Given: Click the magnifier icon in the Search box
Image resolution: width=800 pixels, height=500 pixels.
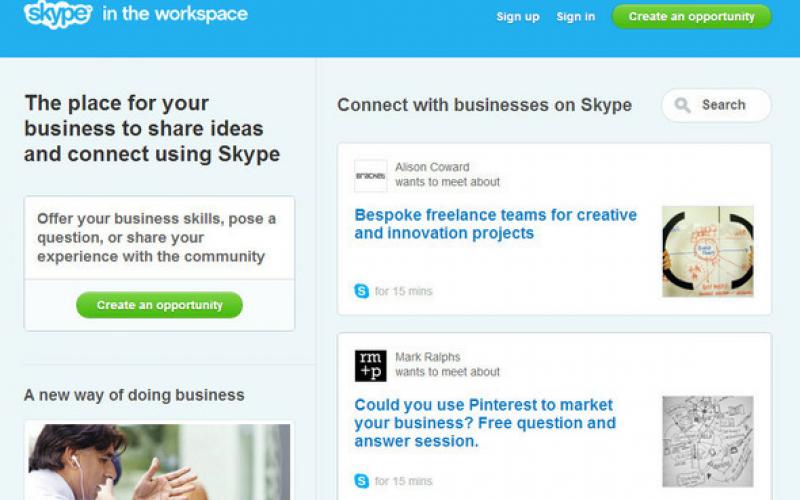Looking at the screenshot, I should point(683,105).
